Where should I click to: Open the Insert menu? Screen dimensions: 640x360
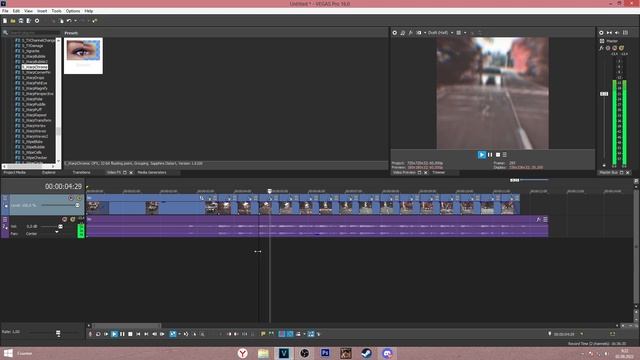[42, 11]
